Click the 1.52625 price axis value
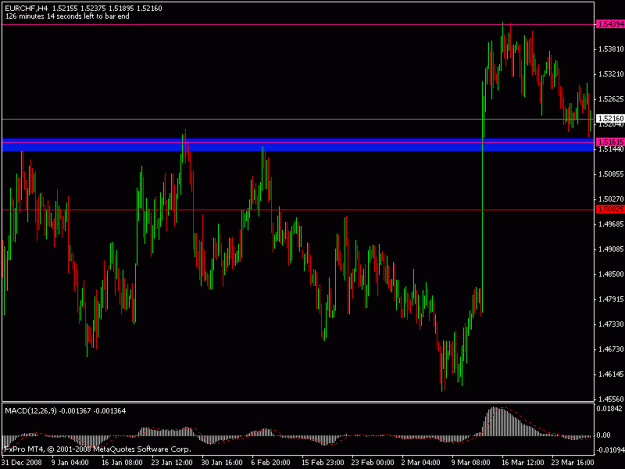 coord(611,99)
